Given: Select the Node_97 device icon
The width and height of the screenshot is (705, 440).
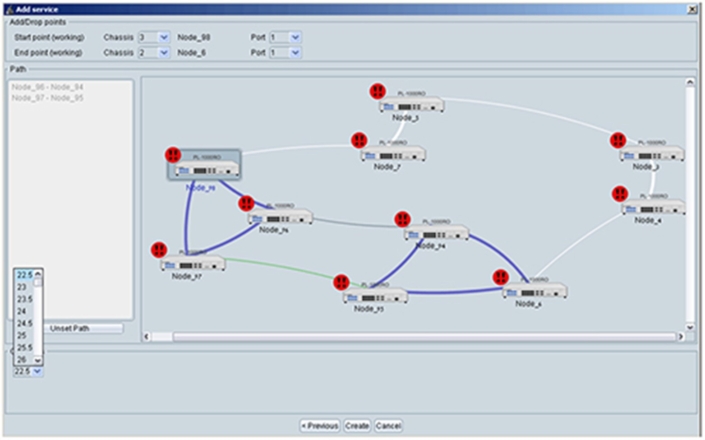Looking at the screenshot, I should [x=192, y=264].
